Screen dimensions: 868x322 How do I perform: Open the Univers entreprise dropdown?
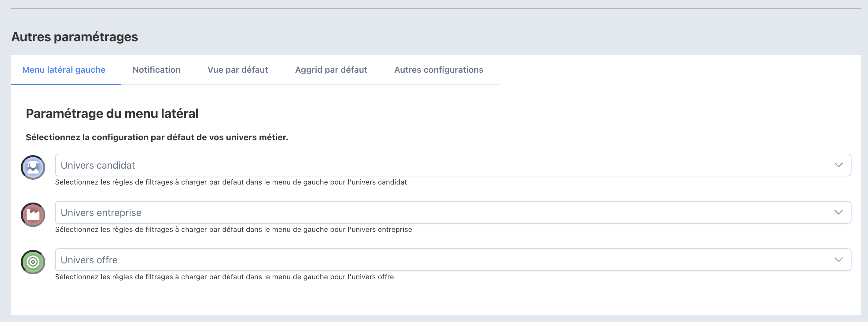coord(453,213)
